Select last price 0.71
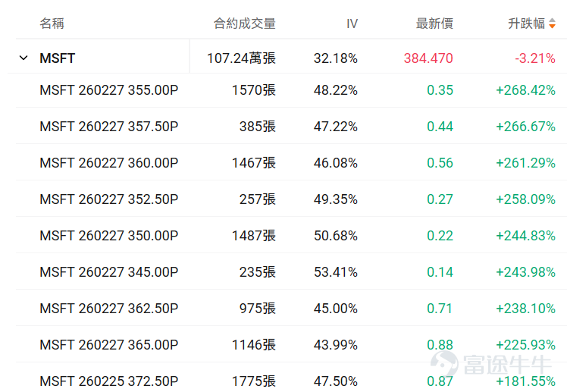Viewport: 567px width, 392px height. 440,309
